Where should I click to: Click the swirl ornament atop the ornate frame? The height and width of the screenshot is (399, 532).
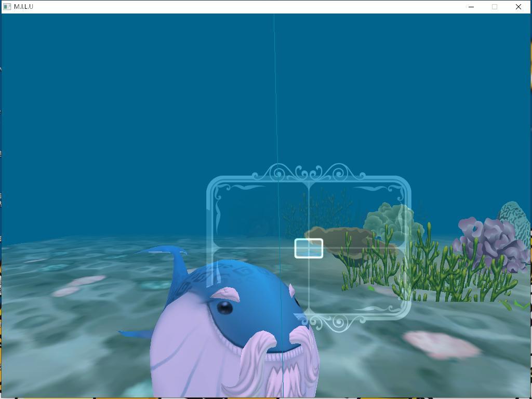point(309,172)
